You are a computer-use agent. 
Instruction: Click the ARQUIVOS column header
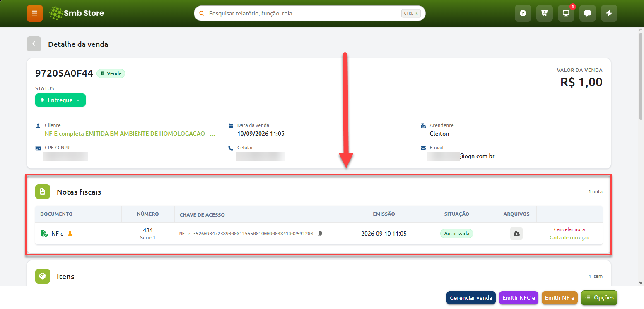coord(516,214)
